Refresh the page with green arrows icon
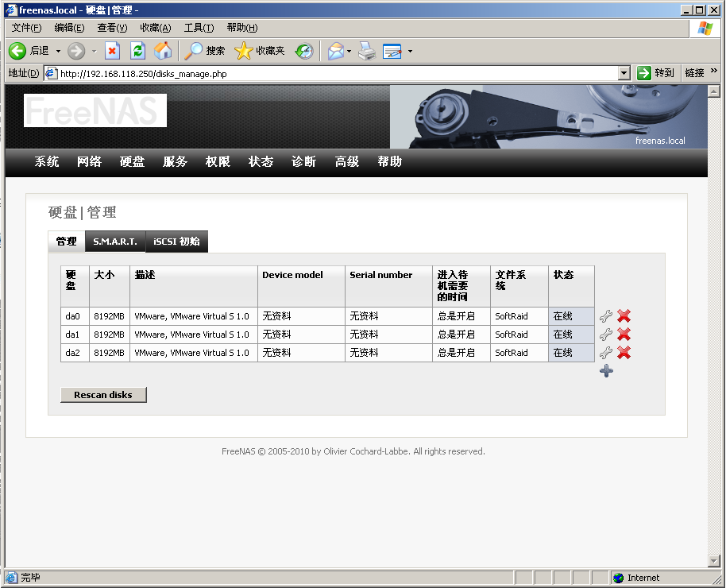This screenshot has width=726, height=588. click(x=138, y=51)
